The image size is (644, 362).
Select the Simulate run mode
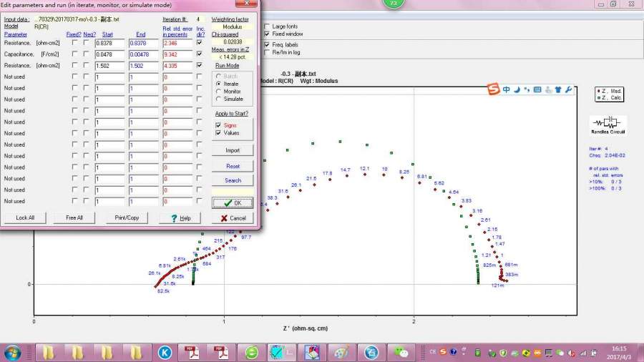pyautogui.click(x=218, y=99)
